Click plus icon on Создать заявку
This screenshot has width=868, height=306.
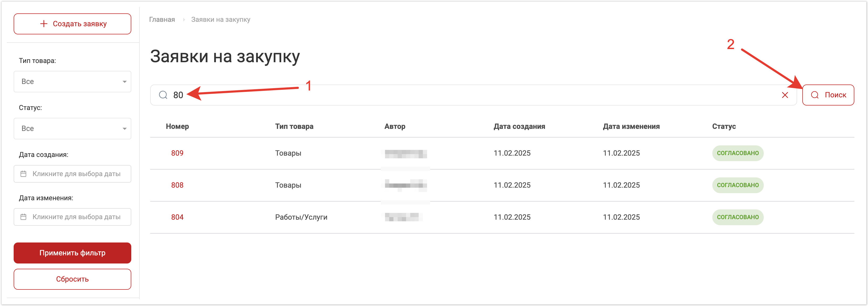[x=44, y=24]
